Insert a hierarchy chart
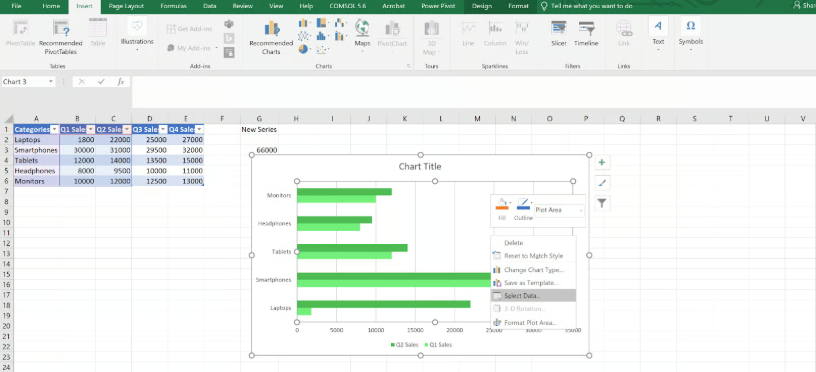 [323, 23]
